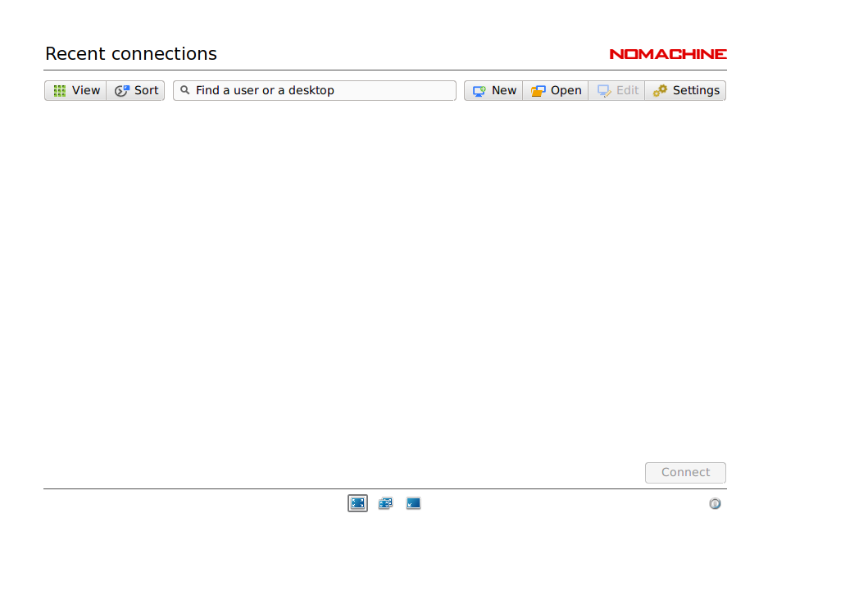Click the power button at bottom right
The height and width of the screenshot is (595, 868).
point(715,503)
